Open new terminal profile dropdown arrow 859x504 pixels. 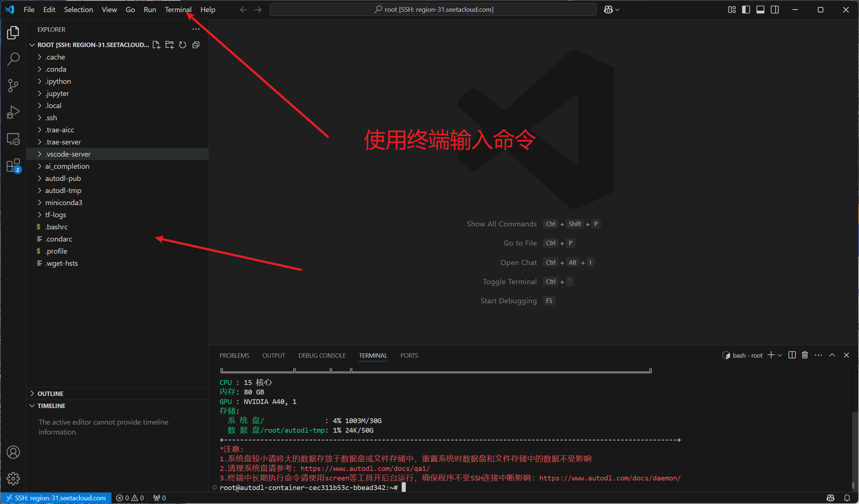pyautogui.click(x=780, y=355)
